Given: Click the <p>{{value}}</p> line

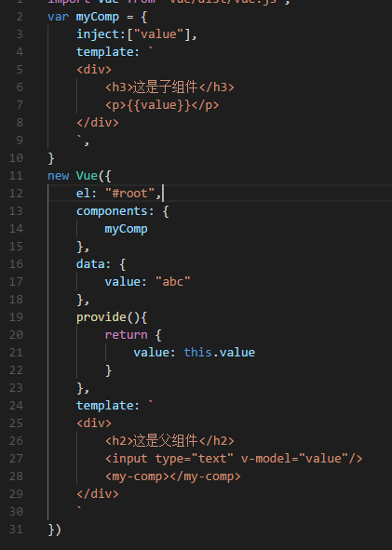Looking at the screenshot, I should coord(162,105).
